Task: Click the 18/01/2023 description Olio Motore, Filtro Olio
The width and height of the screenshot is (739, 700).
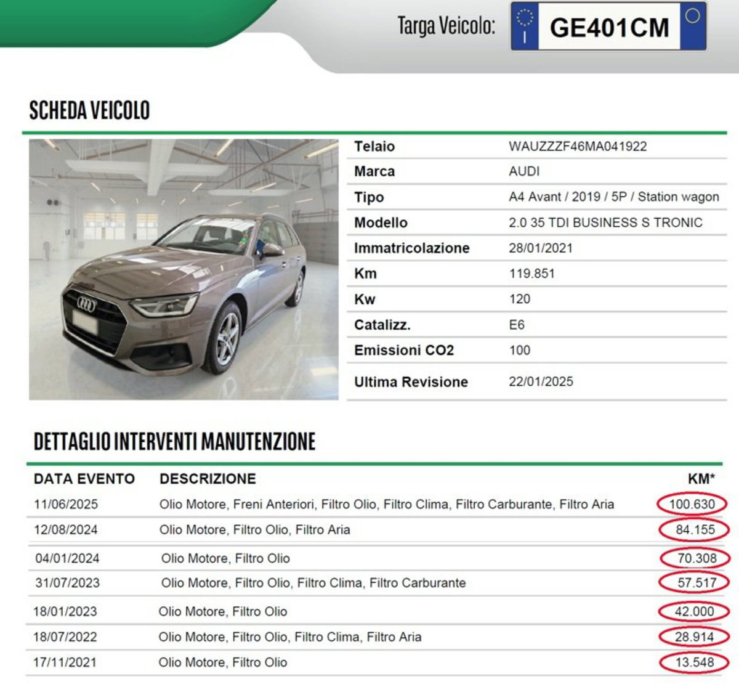Action: [x=223, y=611]
